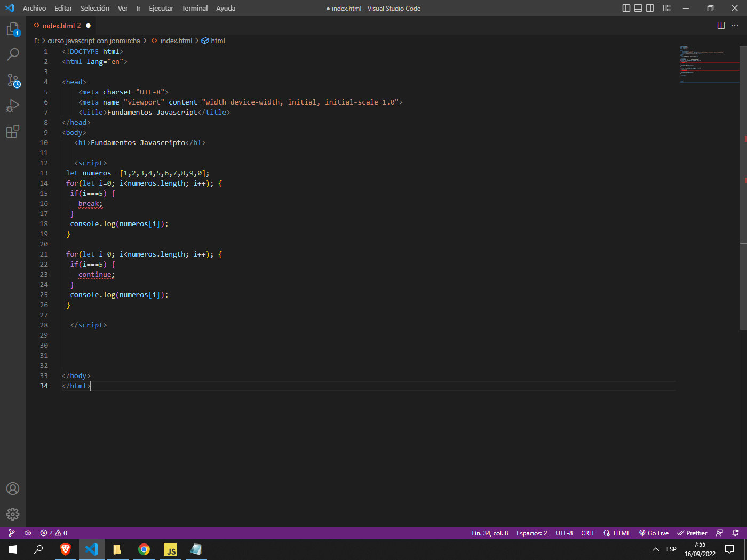Viewport: 747px width, 560px height.
Task: Click the h1 Fundamentos Javascripto line
Action: tap(140, 142)
